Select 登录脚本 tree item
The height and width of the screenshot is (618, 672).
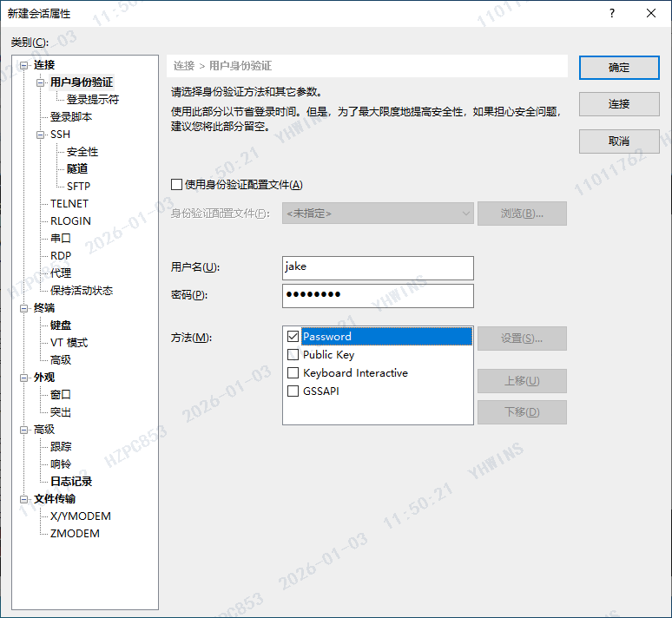tap(71, 117)
